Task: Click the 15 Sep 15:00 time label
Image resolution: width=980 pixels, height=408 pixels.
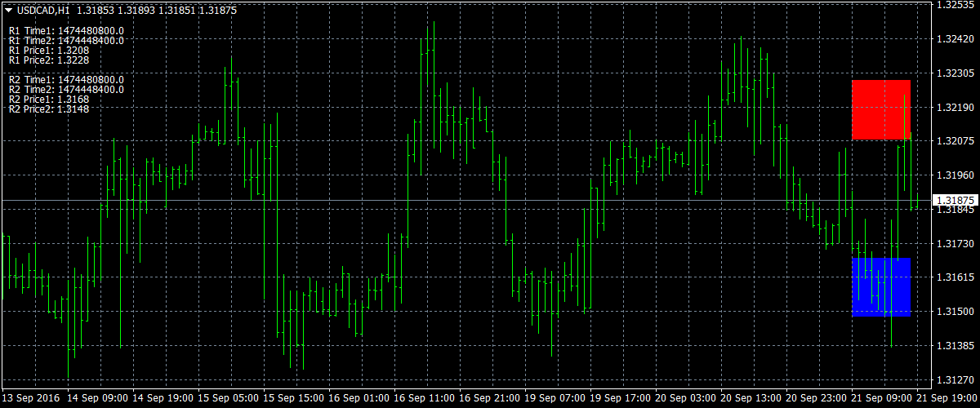Action: [x=293, y=398]
